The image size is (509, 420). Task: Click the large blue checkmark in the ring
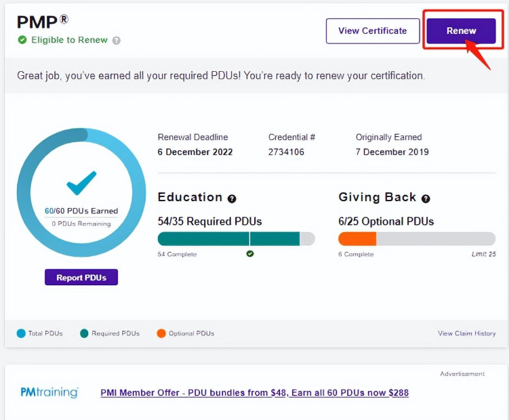pyautogui.click(x=81, y=183)
